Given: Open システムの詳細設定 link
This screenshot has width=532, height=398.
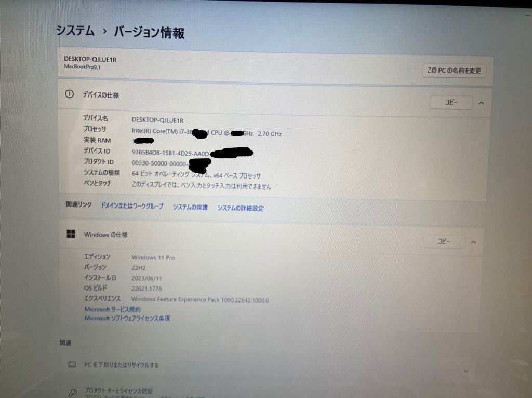Looking at the screenshot, I should pyautogui.click(x=241, y=208).
